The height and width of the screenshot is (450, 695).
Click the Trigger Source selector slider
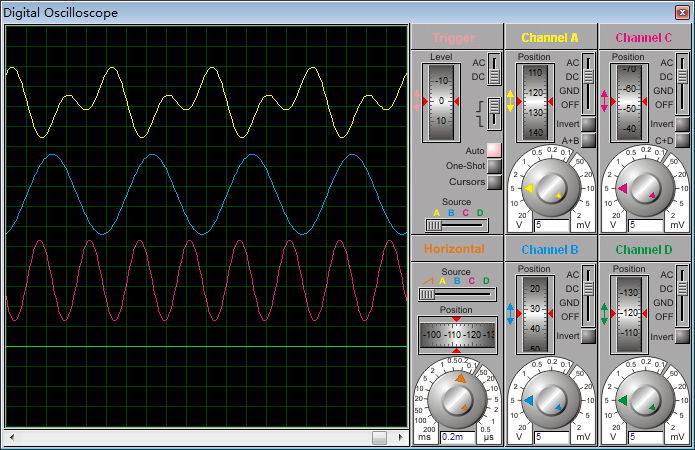pyautogui.click(x=455, y=225)
